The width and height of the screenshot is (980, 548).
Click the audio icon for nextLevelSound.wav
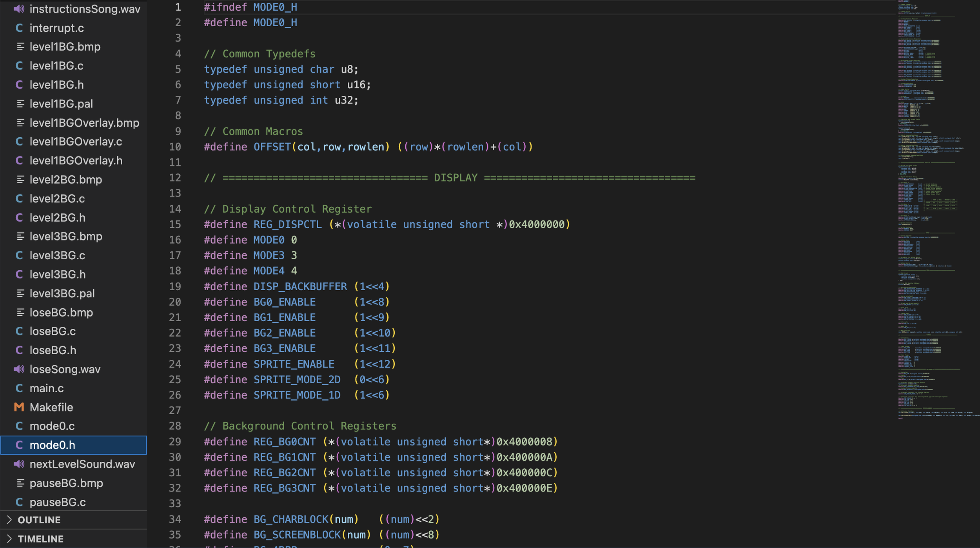(19, 464)
